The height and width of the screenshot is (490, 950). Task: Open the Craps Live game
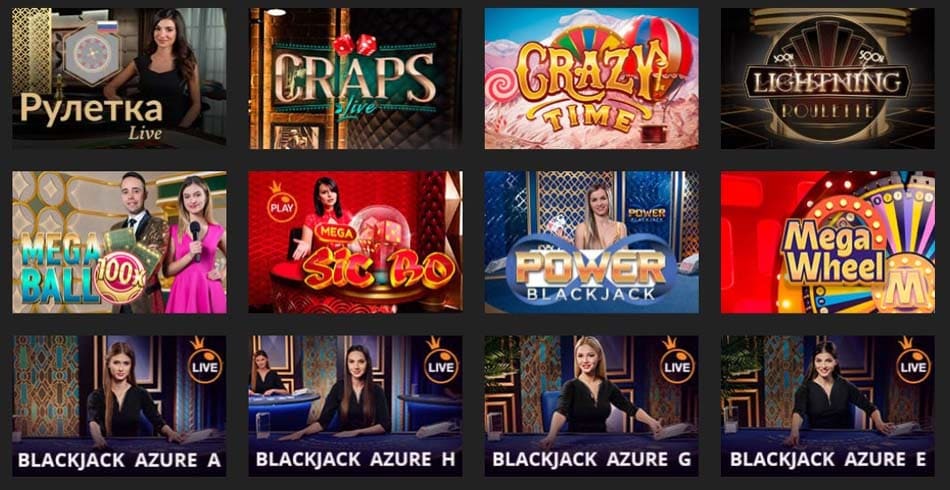tap(356, 78)
